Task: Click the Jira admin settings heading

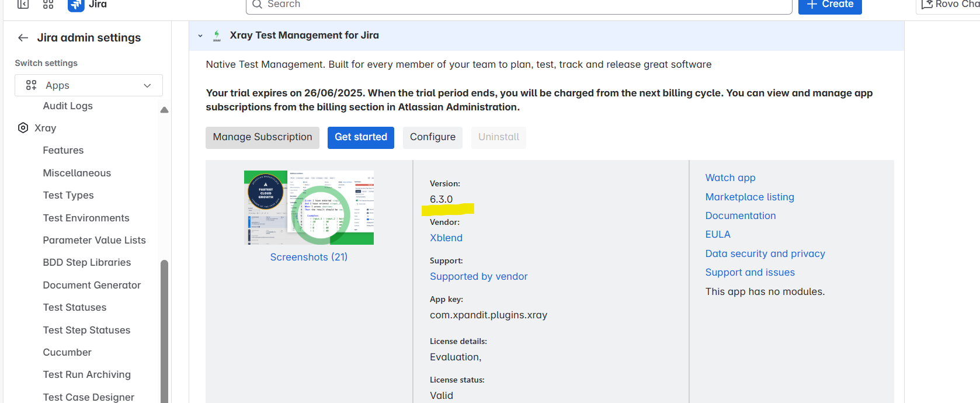Action: (89, 38)
